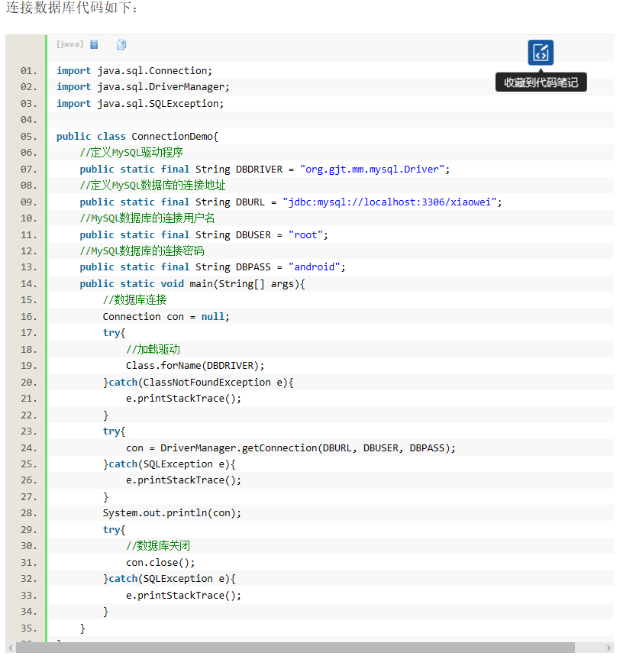Click the line "import java.sql.Connection;"
The height and width of the screenshot is (672, 636).
pos(134,71)
